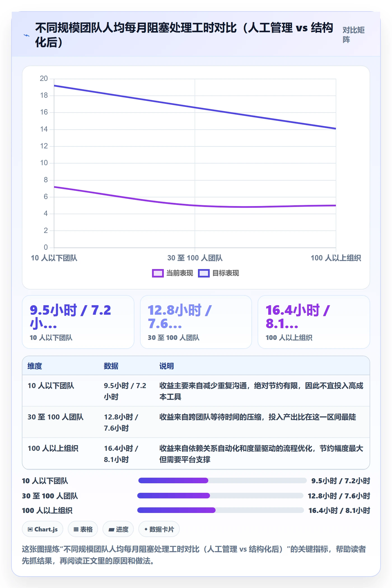Click the chart title 不同规模团队人均每月阻塞处理工时对比
Image resolution: width=392 pixels, height=588 pixels.
click(184, 35)
